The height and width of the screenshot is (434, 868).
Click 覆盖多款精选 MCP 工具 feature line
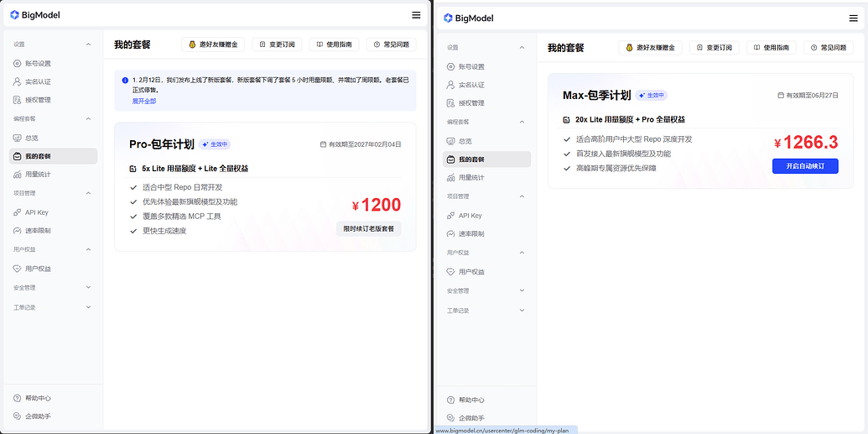point(182,217)
